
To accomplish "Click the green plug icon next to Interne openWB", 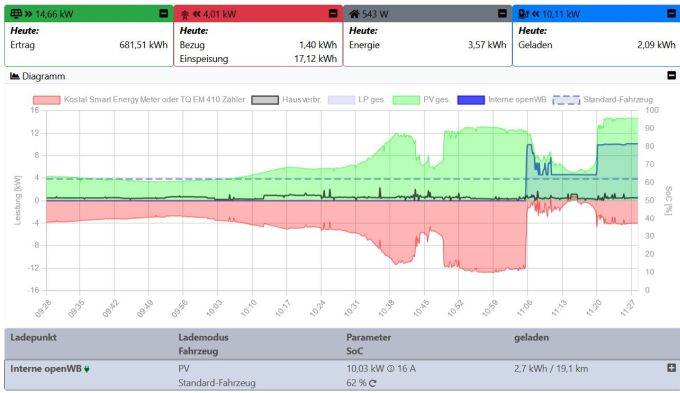I will (x=87, y=369).
